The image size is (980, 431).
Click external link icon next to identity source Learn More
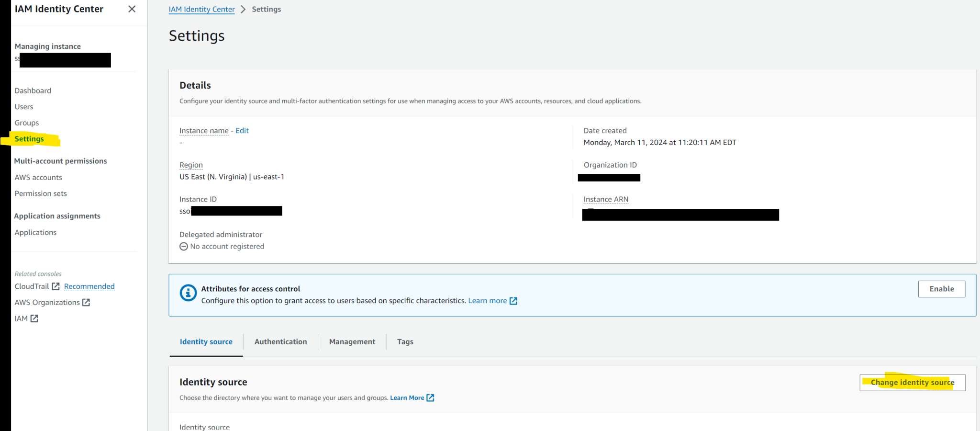pyautogui.click(x=430, y=397)
